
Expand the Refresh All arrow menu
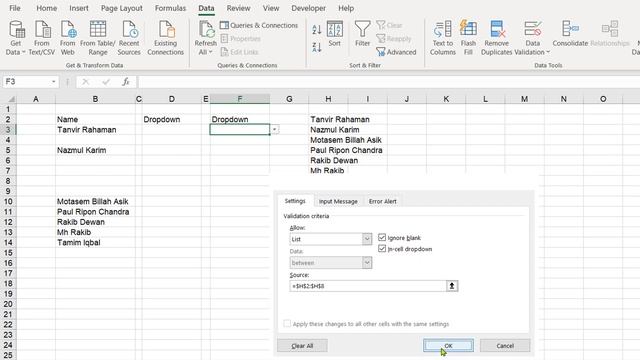(x=210, y=52)
